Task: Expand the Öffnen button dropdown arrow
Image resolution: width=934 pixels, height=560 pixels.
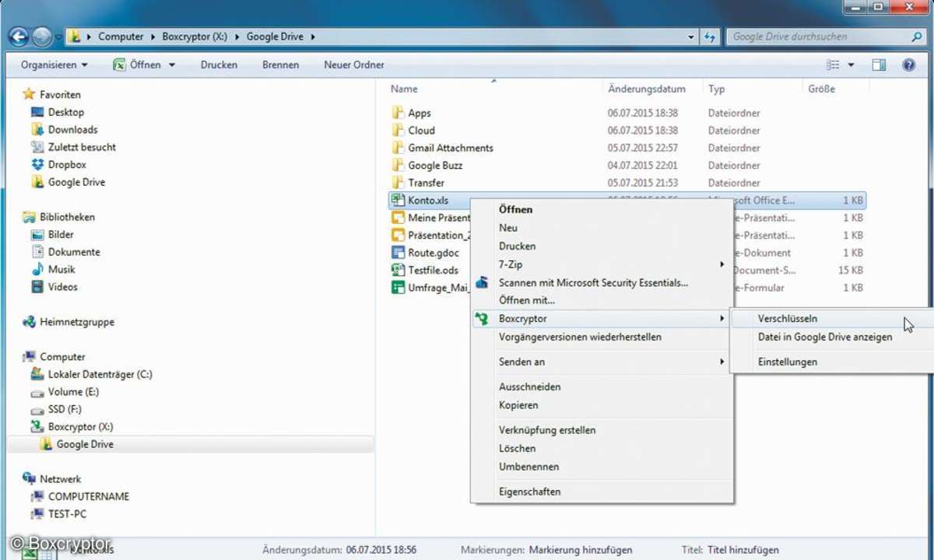Action: click(172, 65)
